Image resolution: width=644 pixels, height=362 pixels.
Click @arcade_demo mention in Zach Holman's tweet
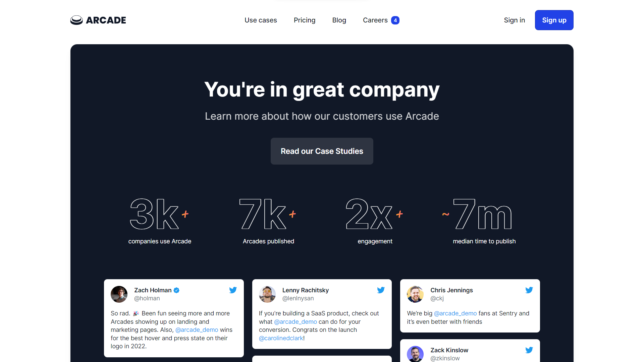click(197, 330)
